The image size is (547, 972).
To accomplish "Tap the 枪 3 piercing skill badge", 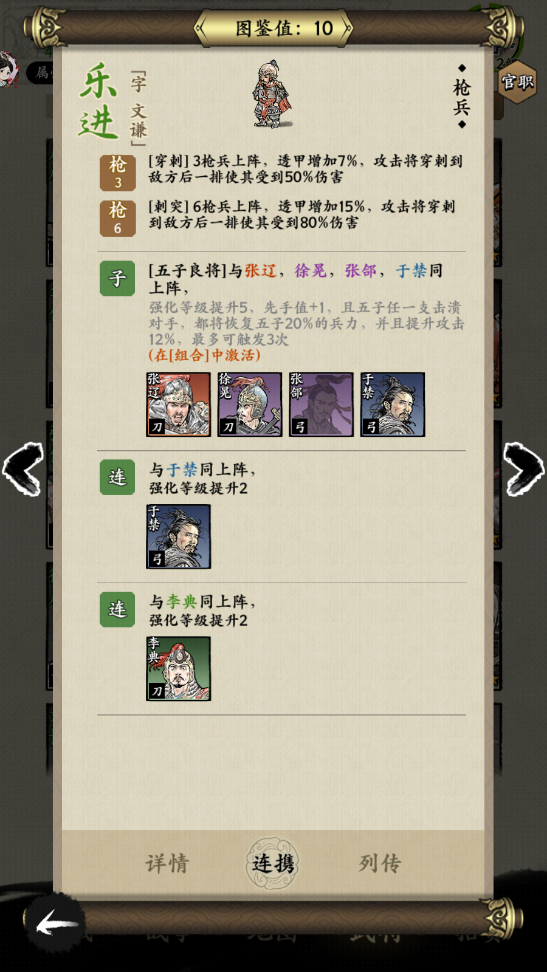I will 117,172.
